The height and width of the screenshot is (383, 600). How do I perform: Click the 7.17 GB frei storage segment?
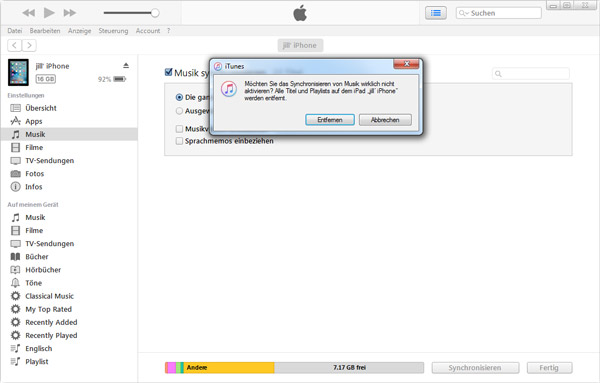(x=349, y=368)
